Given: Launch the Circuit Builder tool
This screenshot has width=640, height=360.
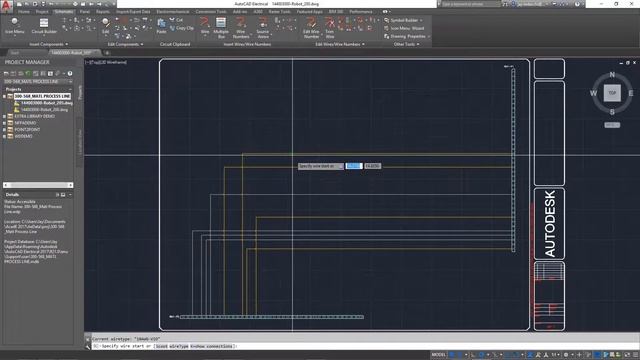Looking at the screenshot, I should tap(44, 25).
